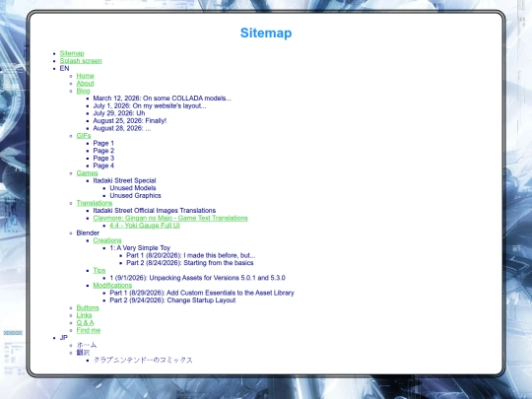Click the August 28, 2026 entry

122,128
